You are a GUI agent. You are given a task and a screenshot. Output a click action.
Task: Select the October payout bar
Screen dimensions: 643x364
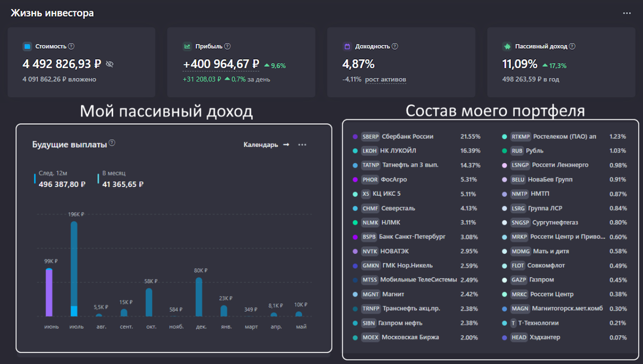pos(149,302)
